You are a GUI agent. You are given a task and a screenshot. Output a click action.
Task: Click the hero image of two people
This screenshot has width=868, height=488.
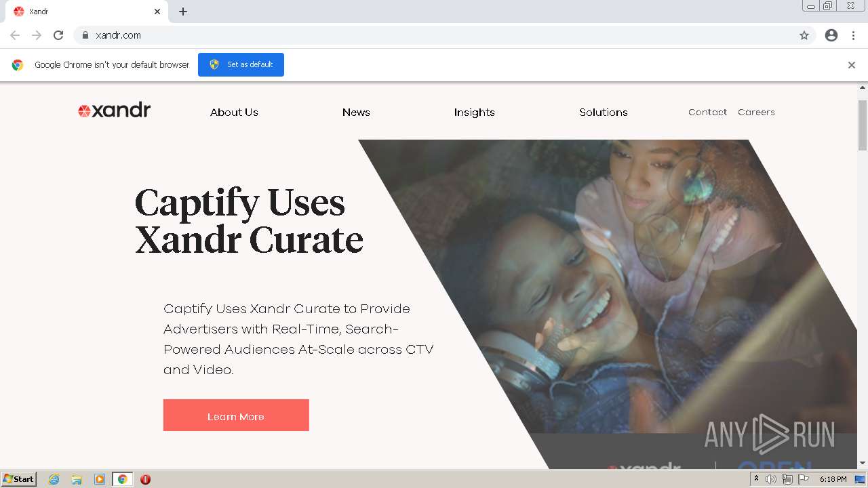(608, 304)
